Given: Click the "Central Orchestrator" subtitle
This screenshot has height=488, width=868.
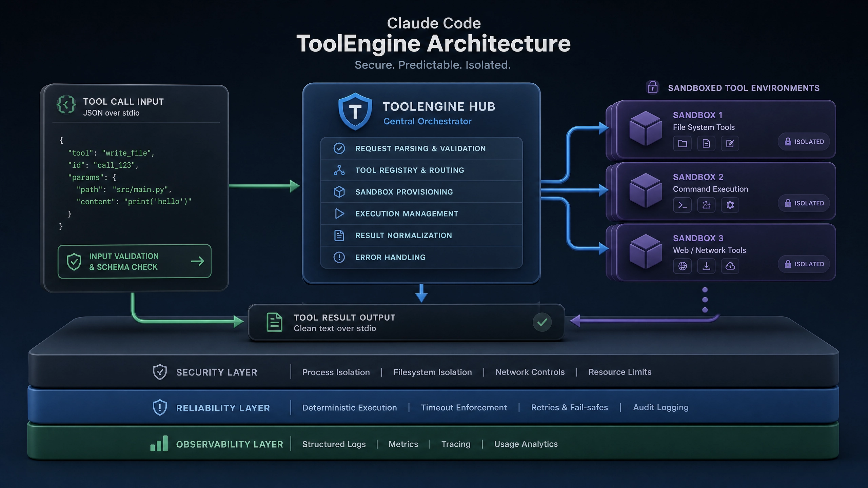Looking at the screenshot, I should 427,121.
